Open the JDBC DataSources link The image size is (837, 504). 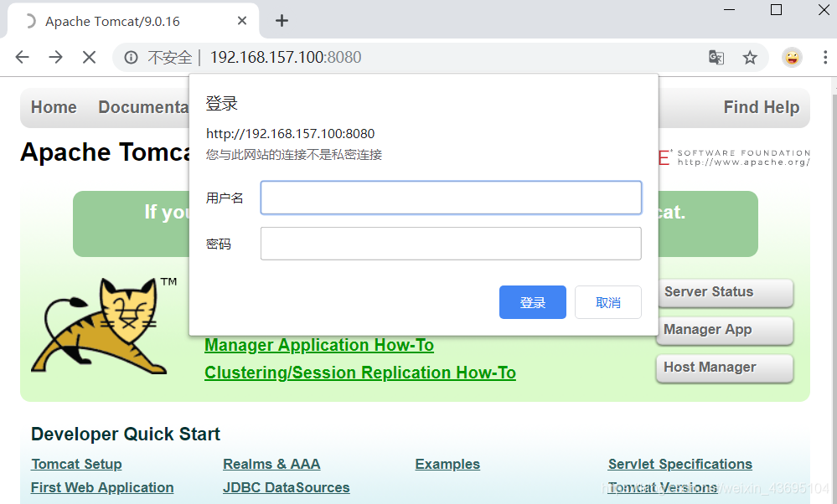pyautogui.click(x=286, y=487)
